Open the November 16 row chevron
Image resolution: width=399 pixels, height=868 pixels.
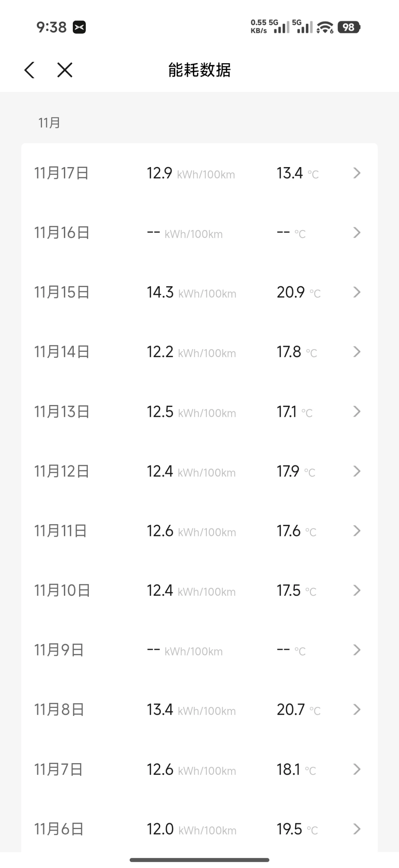[357, 233]
